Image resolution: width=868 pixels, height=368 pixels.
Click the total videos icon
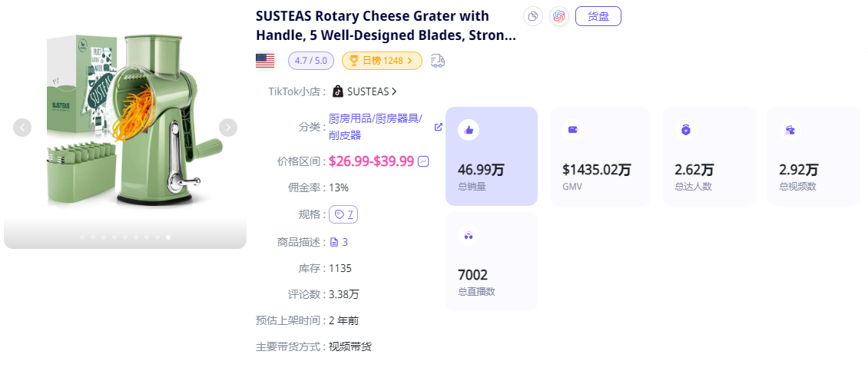790,130
